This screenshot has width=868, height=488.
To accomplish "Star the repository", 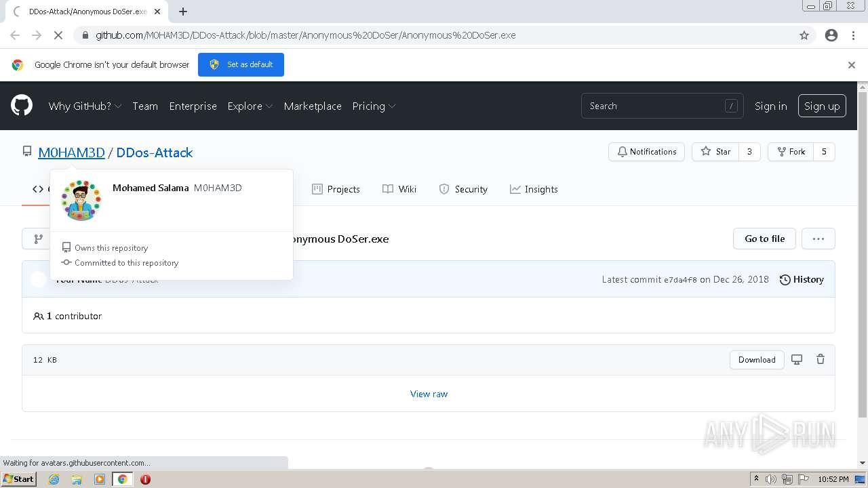I will pos(715,152).
